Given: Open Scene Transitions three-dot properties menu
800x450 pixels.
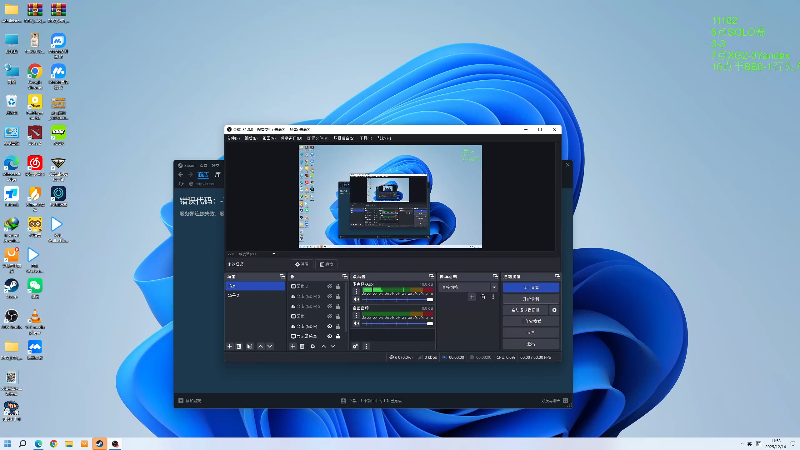Looking at the screenshot, I should coord(493,296).
